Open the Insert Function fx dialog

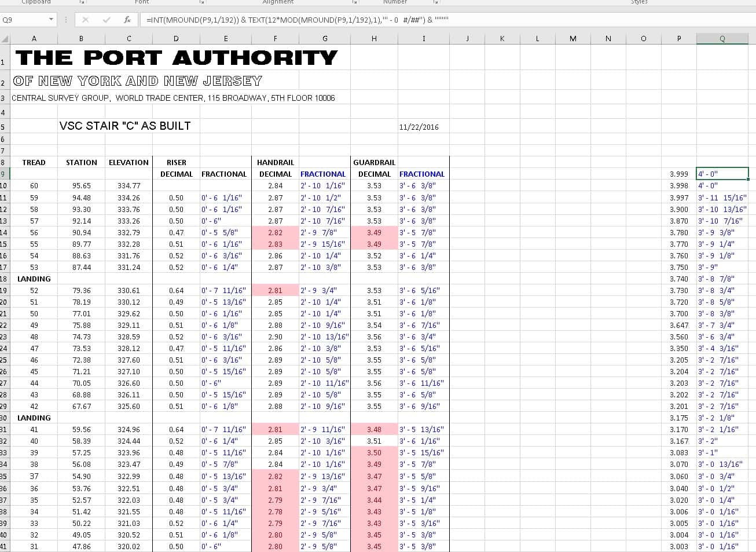pos(127,20)
